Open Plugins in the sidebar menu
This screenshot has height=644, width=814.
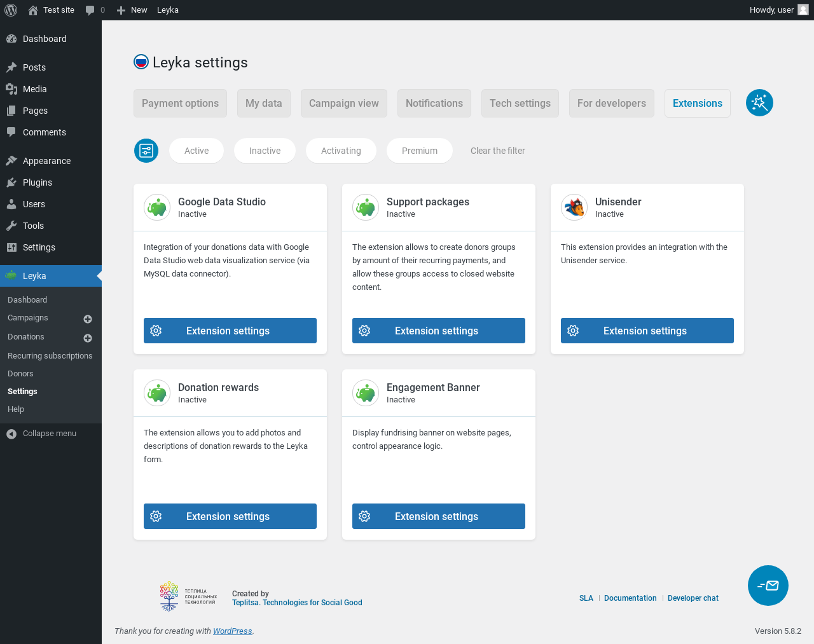click(x=38, y=182)
